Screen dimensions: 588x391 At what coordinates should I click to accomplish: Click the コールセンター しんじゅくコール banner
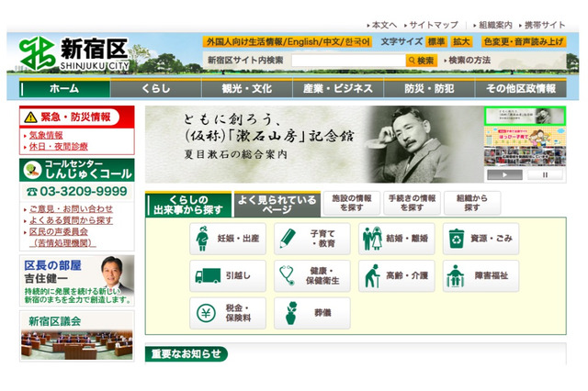coord(77,170)
